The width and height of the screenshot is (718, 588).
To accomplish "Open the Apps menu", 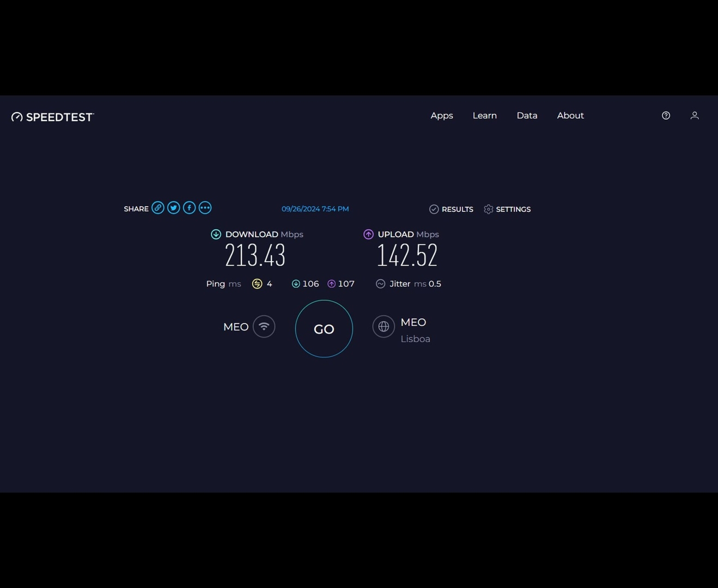I will pos(442,115).
